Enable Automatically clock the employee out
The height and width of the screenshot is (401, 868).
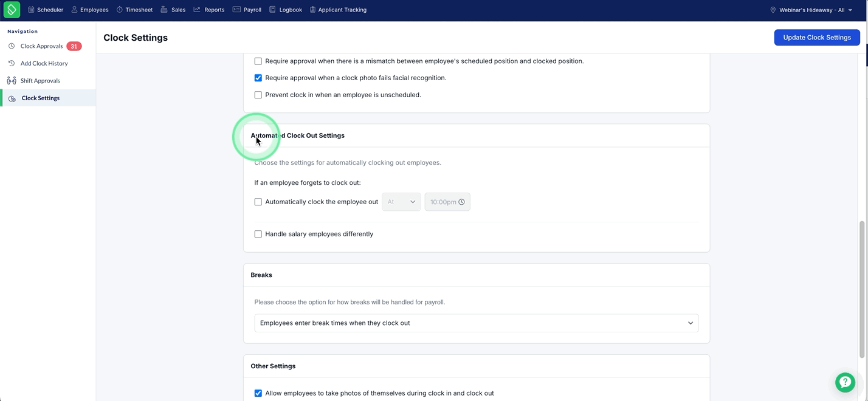click(x=258, y=202)
